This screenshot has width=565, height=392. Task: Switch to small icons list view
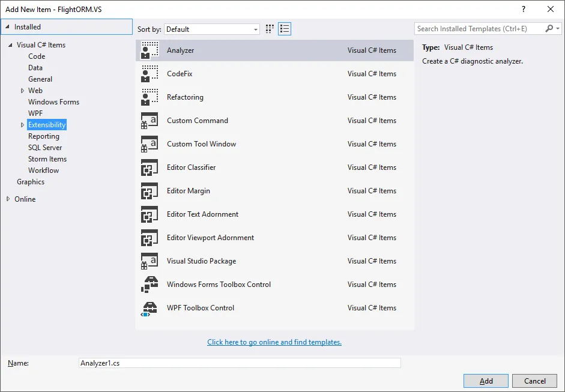(285, 29)
